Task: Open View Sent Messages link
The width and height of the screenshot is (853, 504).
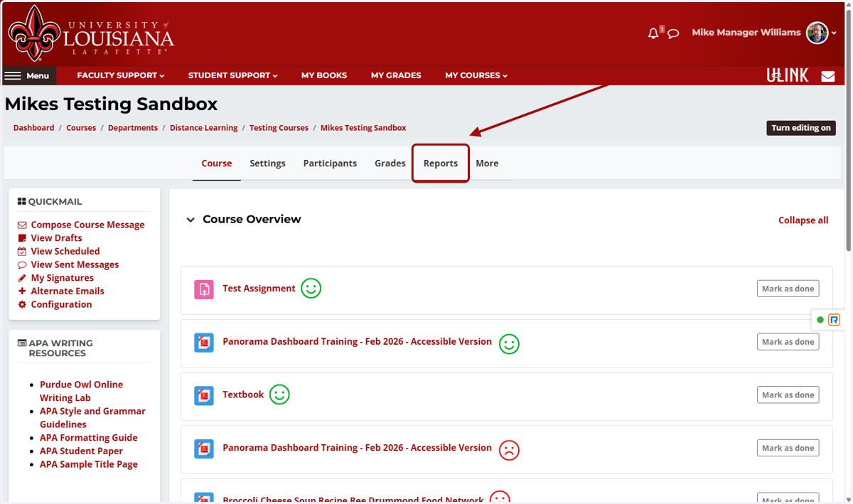Action: [x=75, y=264]
